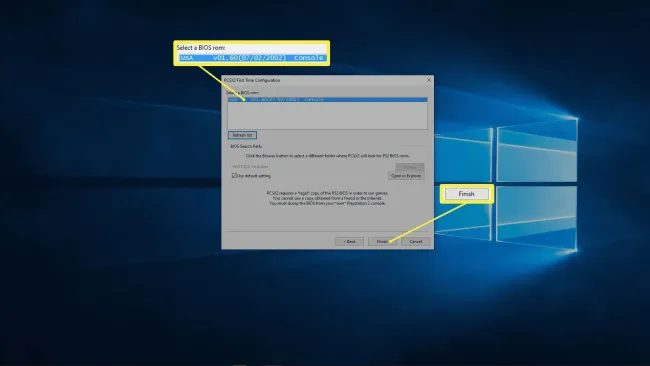Close the PCSX2 First Time Configuration dialog
This screenshot has width=650, height=366.
pyautogui.click(x=429, y=80)
